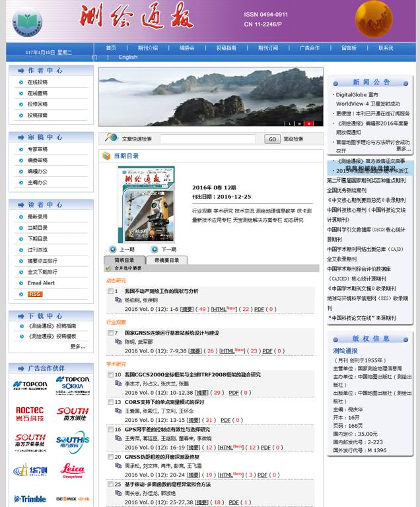Open 摘要点击排行 link
Viewport: 420px width, 507px height.
tap(42, 261)
